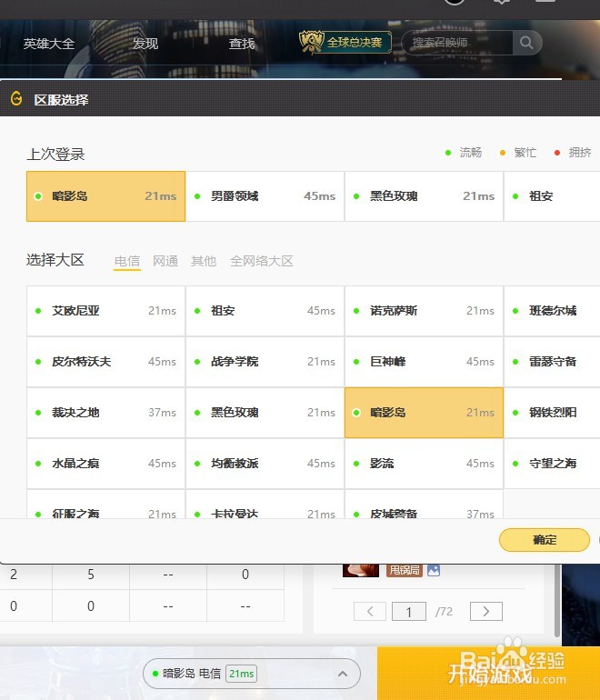The width and height of the screenshot is (600, 700).
Task: Choose the 雷瑟守备 server
Action: 552,362
